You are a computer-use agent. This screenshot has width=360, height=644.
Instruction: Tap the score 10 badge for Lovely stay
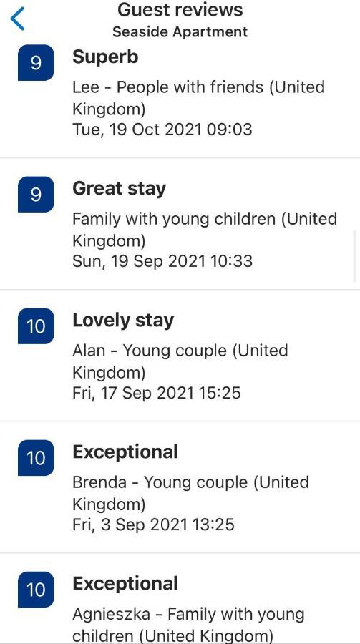point(36,326)
